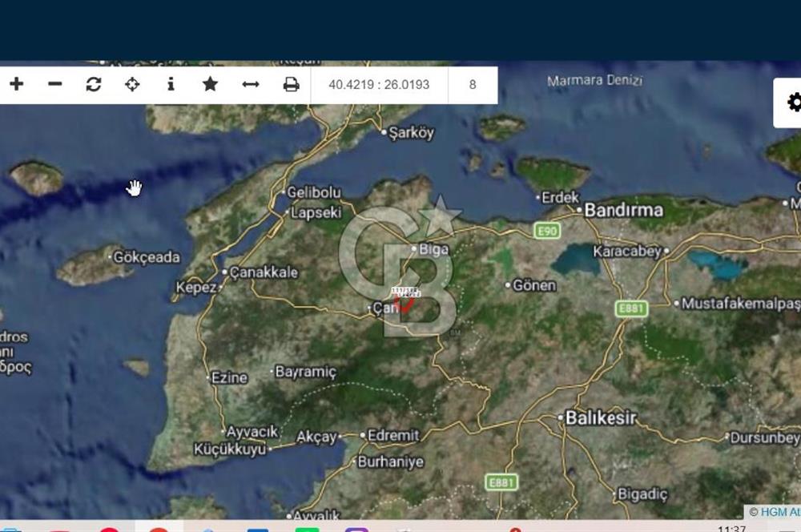This screenshot has height=532, width=801.
Task: Click the Ezine town label
Action: tap(229, 377)
